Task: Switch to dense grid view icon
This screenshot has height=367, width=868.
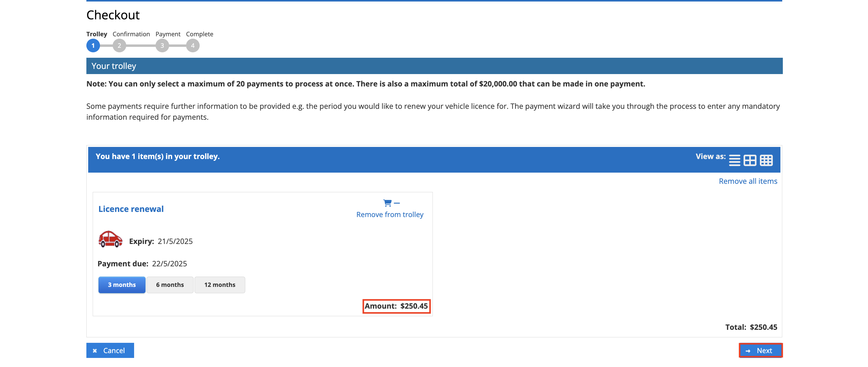Action: [766, 160]
